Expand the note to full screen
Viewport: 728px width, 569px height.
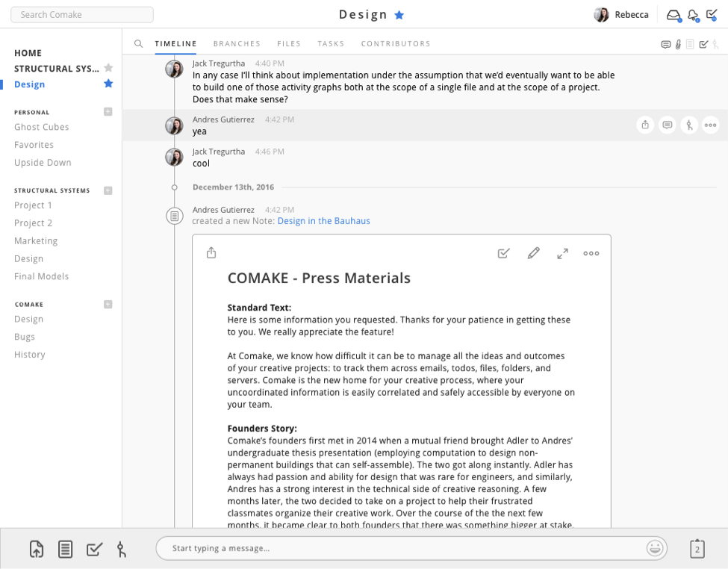click(562, 253)
